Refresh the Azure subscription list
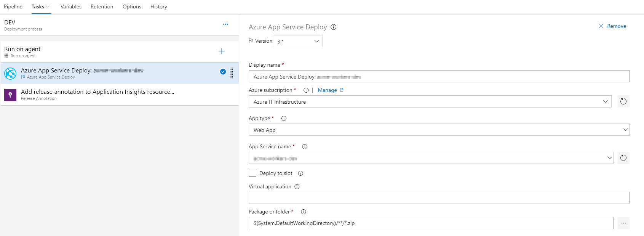 point(623,101)
